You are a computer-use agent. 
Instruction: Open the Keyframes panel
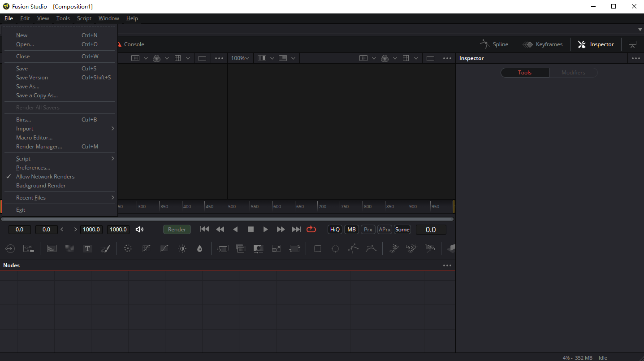click(x=543, y=44)
